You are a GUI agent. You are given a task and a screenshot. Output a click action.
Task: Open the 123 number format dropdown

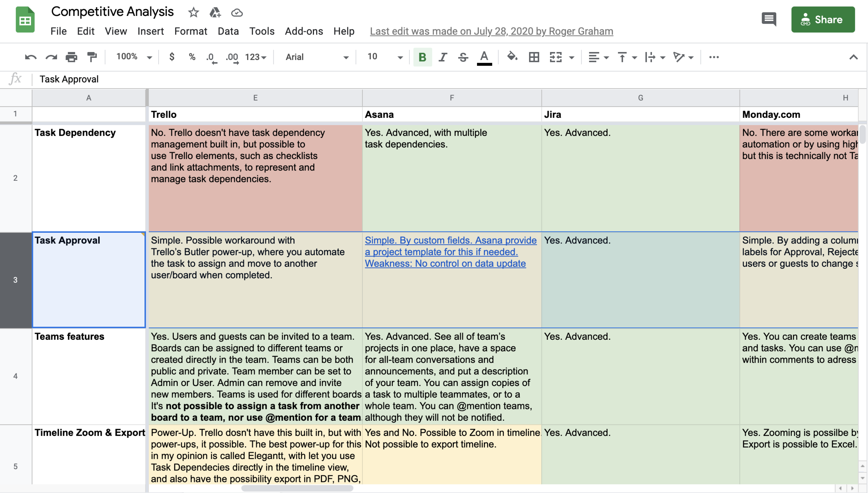(x=255, y=57)
